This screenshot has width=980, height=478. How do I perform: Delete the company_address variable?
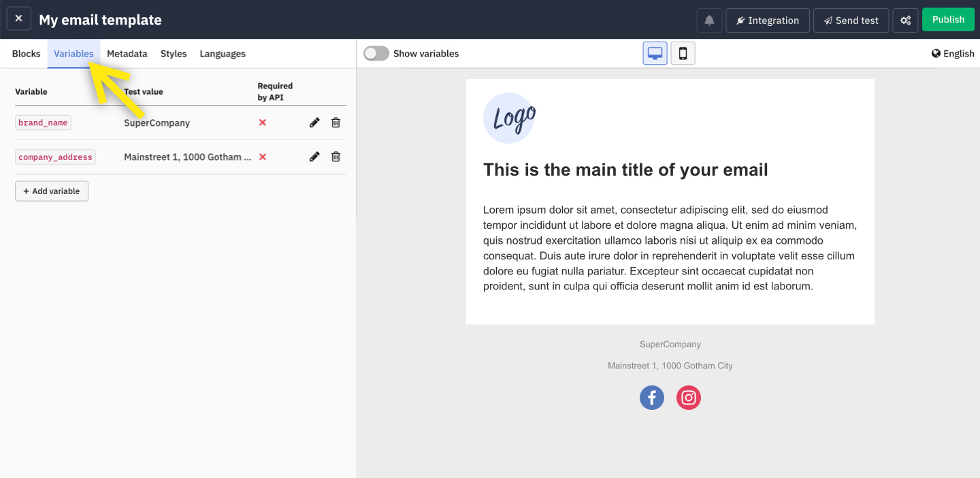(336, 157)
